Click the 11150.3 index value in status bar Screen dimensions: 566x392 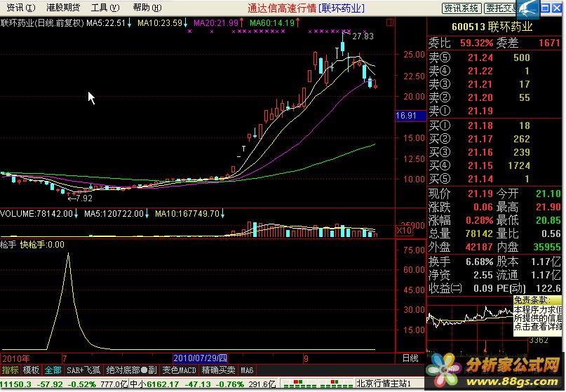point(16,384)
